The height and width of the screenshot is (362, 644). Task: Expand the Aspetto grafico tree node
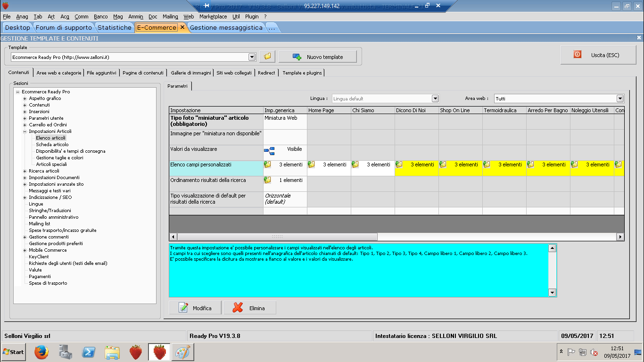(x=25, y=99)
